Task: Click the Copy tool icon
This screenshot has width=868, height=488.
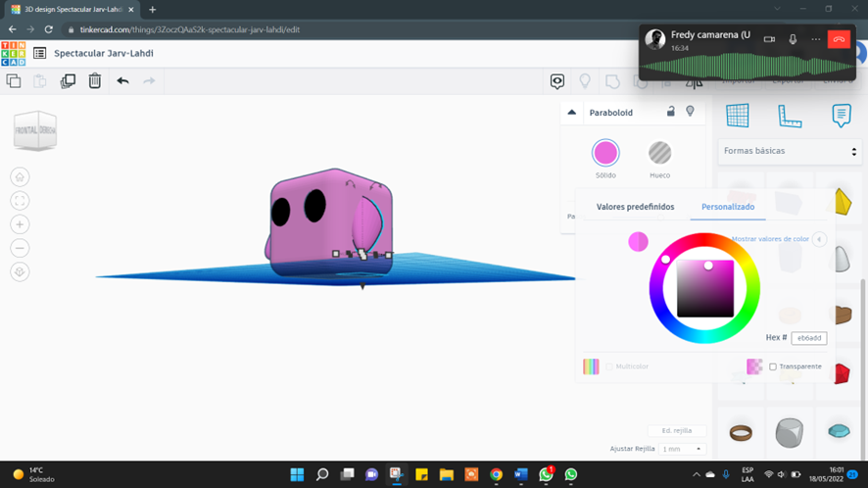Action: (x=14, y=81)
